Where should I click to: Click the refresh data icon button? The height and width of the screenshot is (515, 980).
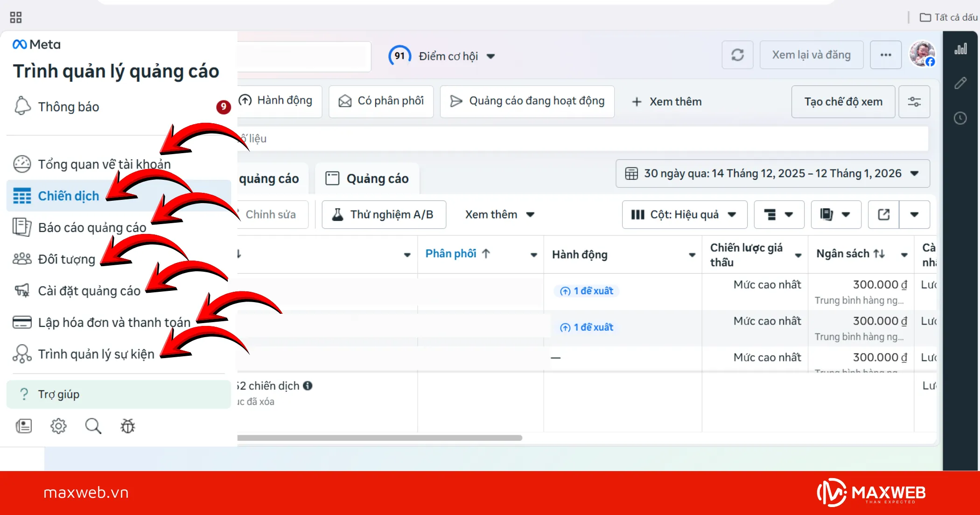737,55
